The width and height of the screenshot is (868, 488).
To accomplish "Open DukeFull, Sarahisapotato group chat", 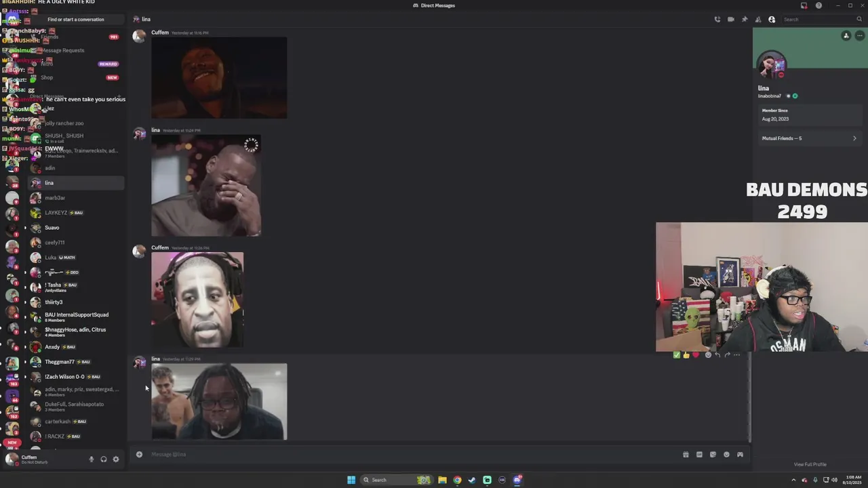I will coord(76,407).
